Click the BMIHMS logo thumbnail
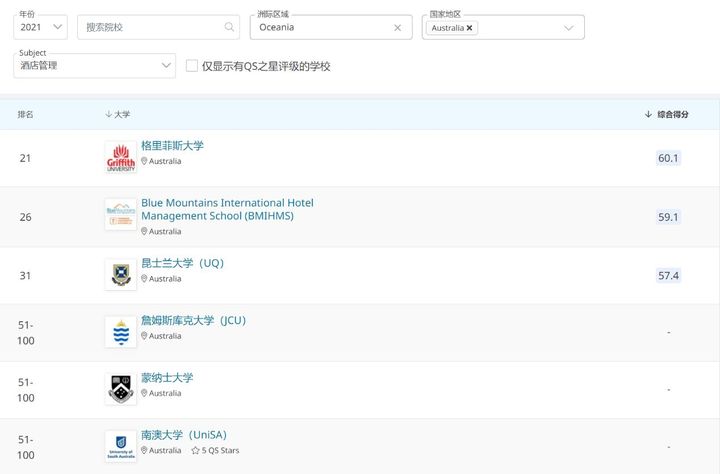Viewport: 720px width, 474px height. (x=121, y=214)
